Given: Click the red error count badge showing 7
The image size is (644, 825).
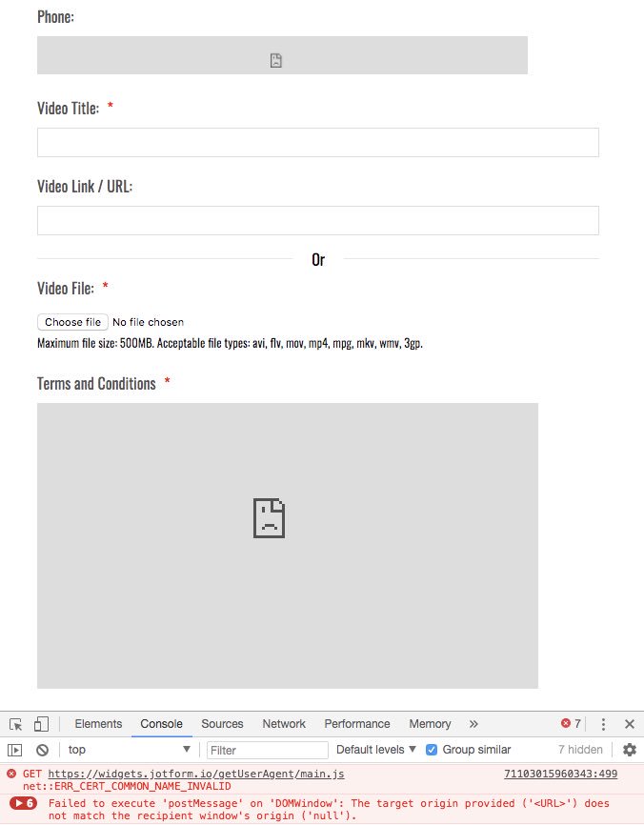Looking at the screenshot, I should pyautogui.click(x=571, y=723).
